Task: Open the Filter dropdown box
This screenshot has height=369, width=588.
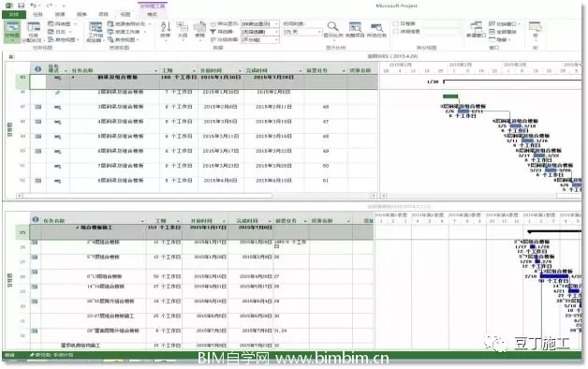Action: click(259, 32)
